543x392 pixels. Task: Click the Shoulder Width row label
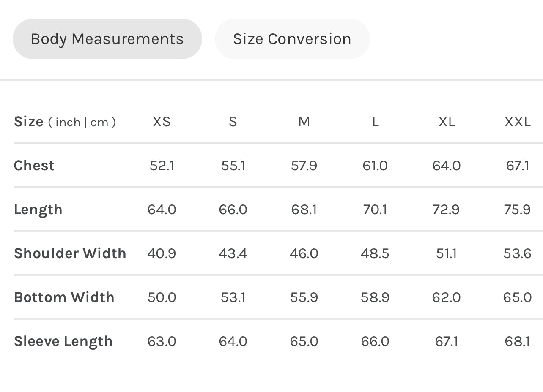pos(70,253)
